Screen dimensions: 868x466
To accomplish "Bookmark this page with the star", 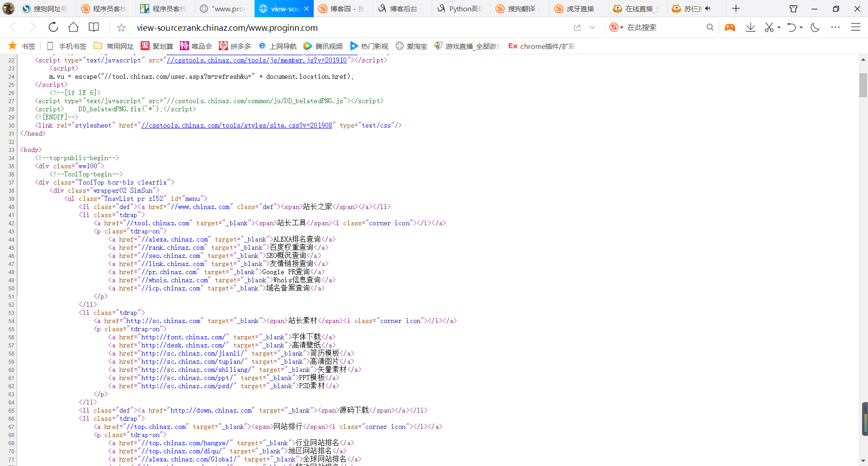I will 121,28.
